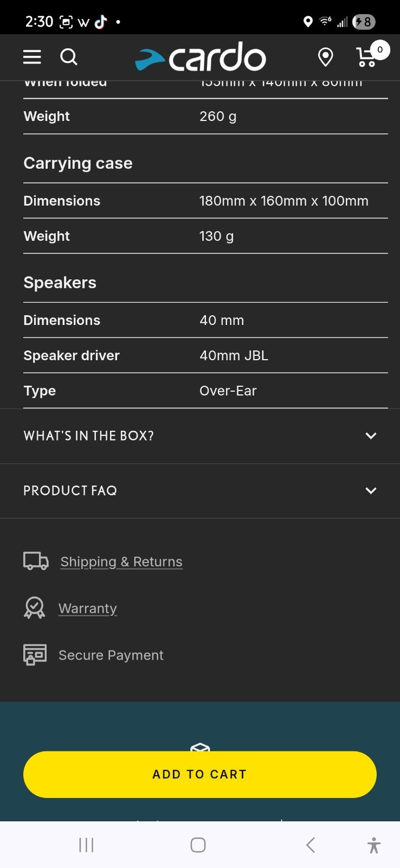
Task: Tap the secure payment card icon
Action: tap(35, 654)
